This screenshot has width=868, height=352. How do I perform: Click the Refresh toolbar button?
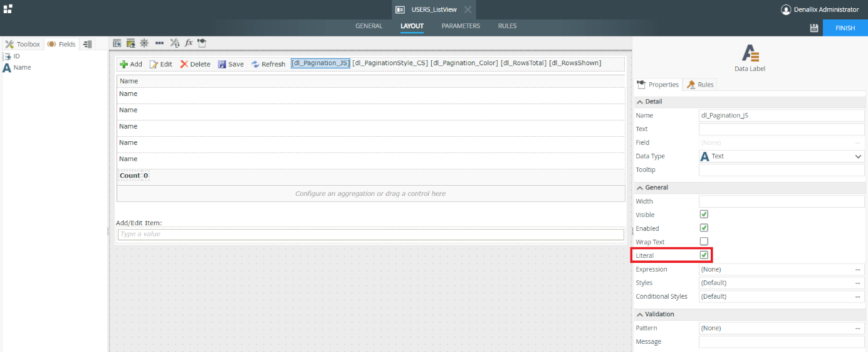pyautogui.click(x=268, y=64)
